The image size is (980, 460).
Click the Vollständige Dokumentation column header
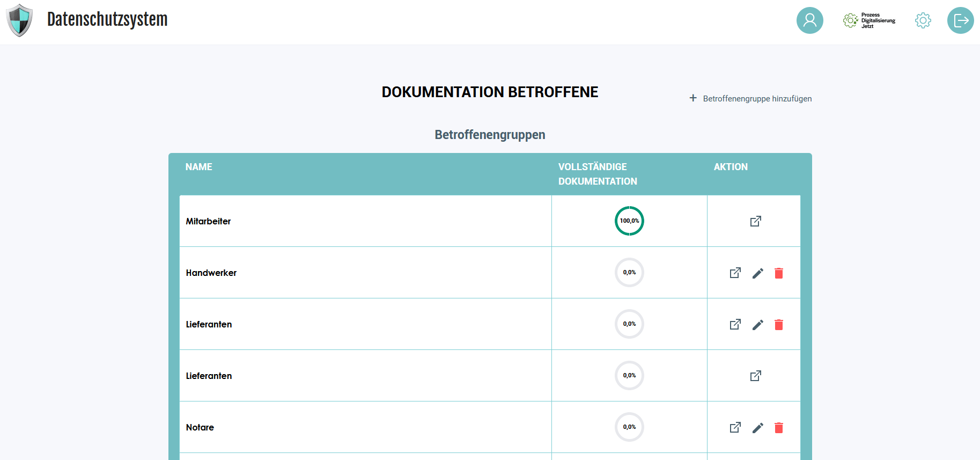tap(598, 174)
